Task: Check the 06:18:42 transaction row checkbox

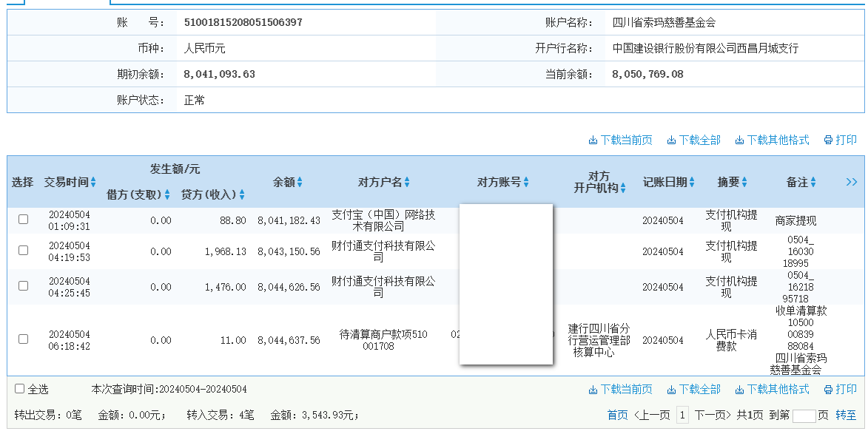Action: (x=23, y=339)
